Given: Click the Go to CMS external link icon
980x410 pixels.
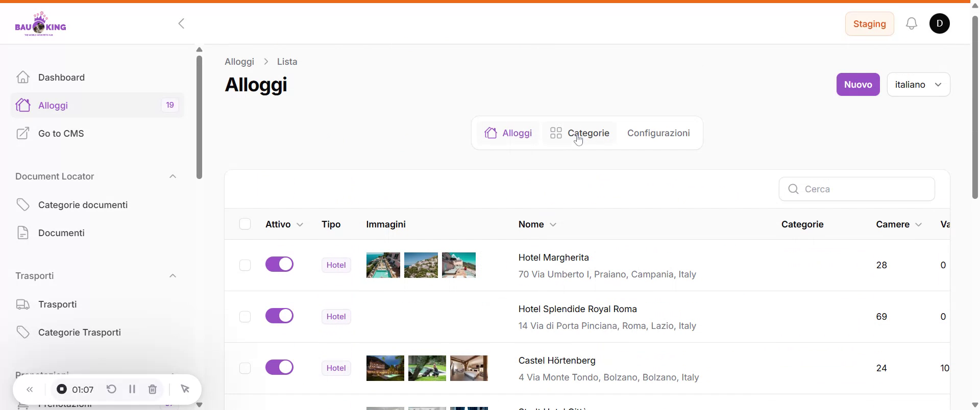Looking at the screenshot, I should pyautogui.click(x=22, y=133).
